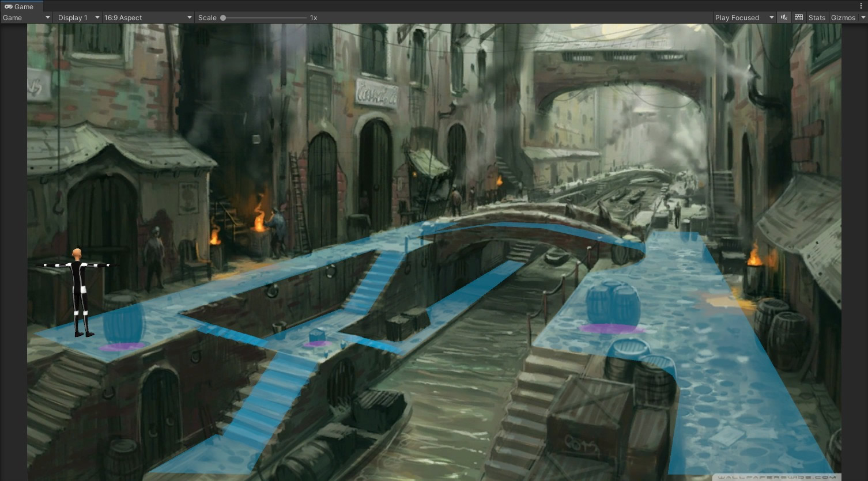Click the two large blue barrels on right walkway
Viewport: 868px width, 481px height.
pyautogui.click(x=613, y=303)
